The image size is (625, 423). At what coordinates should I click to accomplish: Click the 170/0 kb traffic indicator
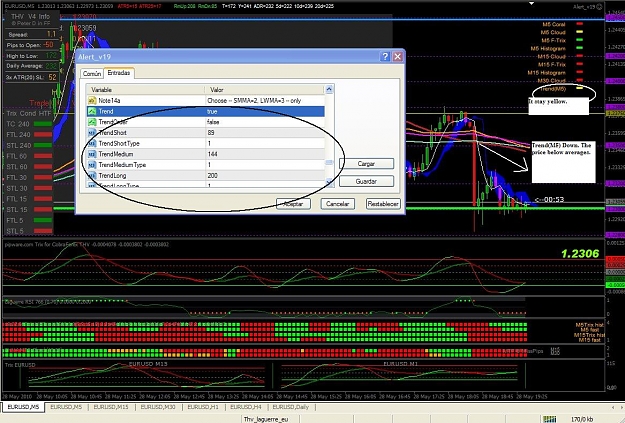(582, 419)
